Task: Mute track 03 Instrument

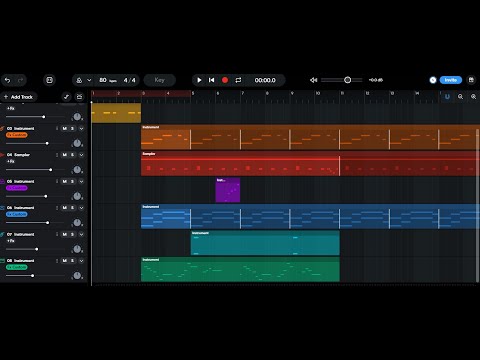Action: (x=65, y=128)
